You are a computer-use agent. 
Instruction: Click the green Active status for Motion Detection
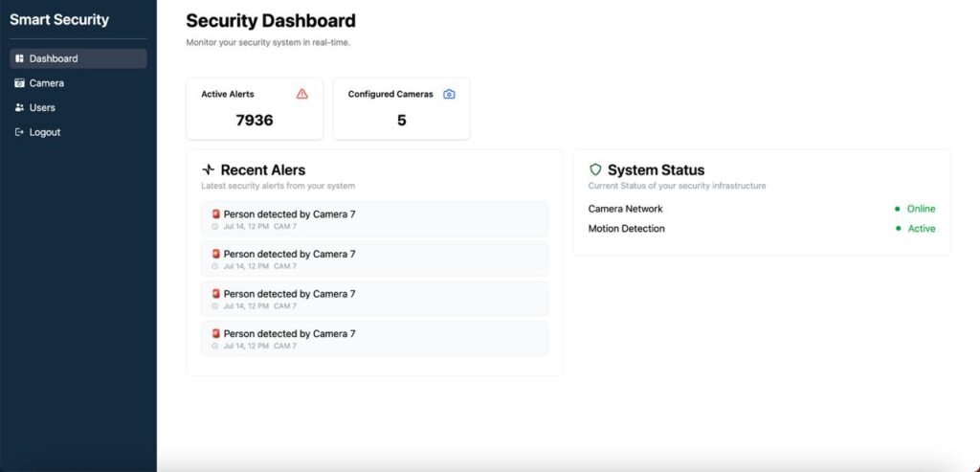(921, 229)
